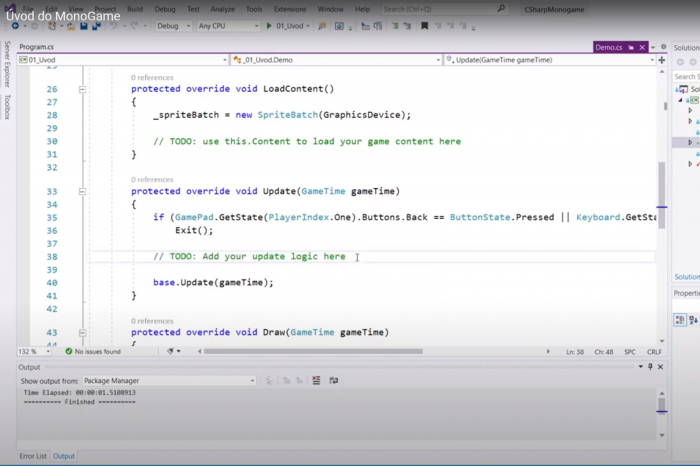This screenshot has height=466, width=700.
Task: Pin the Demo.cs tab
Action: click(631, 47)
